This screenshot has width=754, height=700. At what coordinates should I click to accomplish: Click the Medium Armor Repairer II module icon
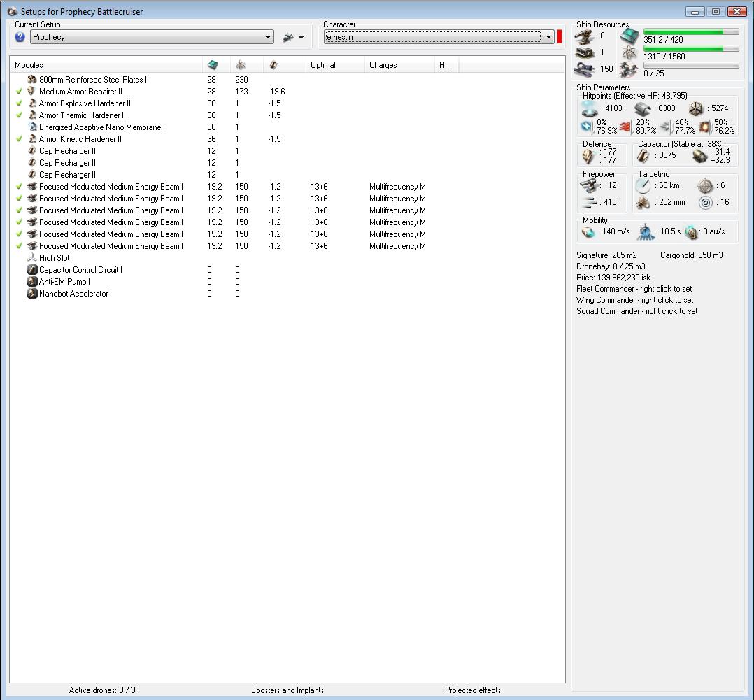[32, 92]
